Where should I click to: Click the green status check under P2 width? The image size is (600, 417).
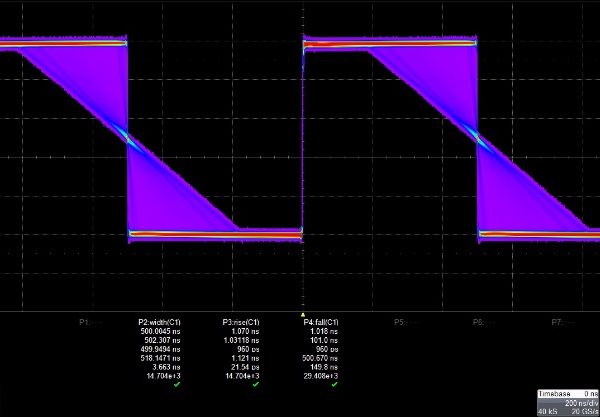point(175,384)
